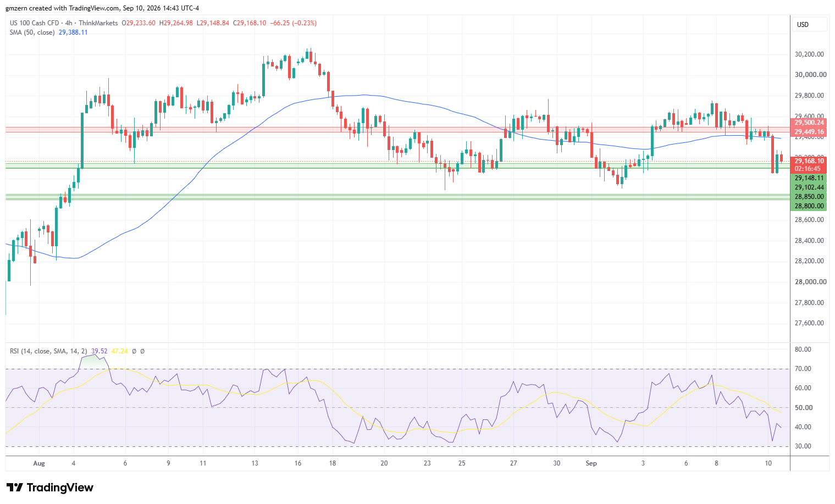Click the ThinkMarkets broker name in the legend
The image size is (835, 504).
pos(98,23)
